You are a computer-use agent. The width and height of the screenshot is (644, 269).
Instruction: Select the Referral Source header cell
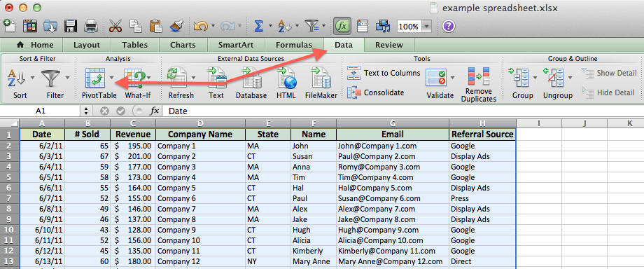[x=482, y=134]
